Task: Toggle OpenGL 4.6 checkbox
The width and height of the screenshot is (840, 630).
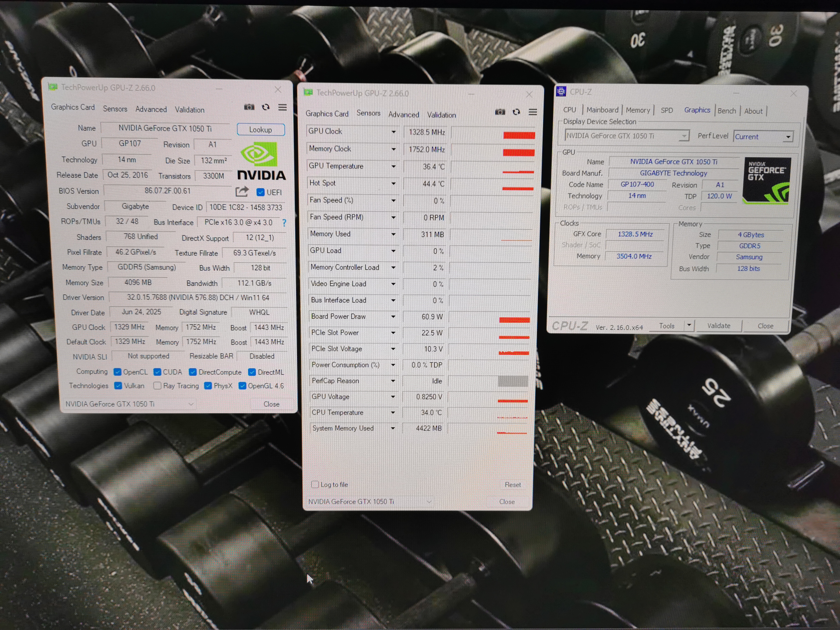Action: [x=242, y=386]
